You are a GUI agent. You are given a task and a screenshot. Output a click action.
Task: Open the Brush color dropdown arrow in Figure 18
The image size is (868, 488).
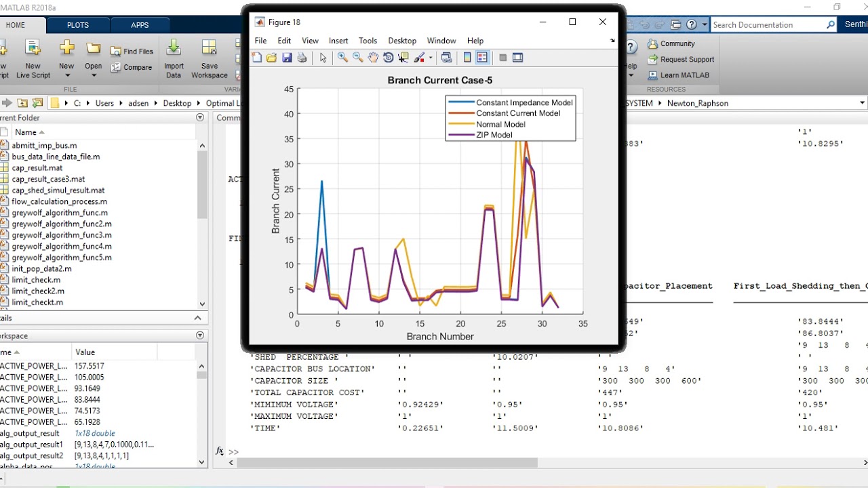431,58
